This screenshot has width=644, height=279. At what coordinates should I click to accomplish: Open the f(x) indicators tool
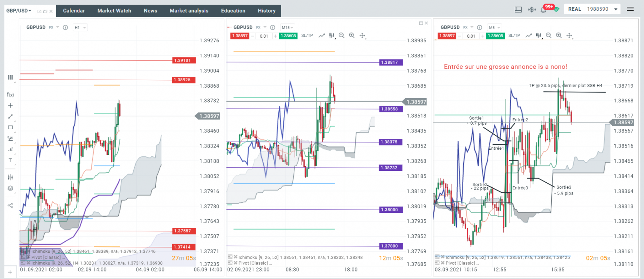[x=10, y=95]
